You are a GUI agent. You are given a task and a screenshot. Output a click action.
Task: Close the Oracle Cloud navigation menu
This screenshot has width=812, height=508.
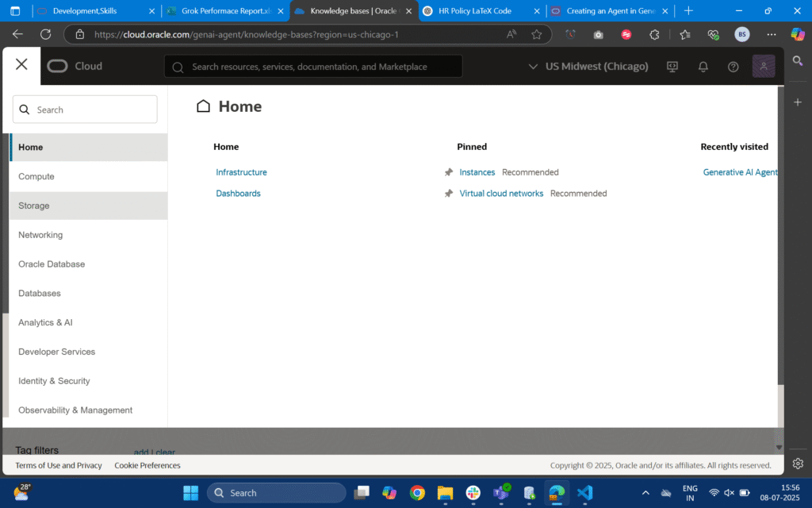[x=21, y=64]
